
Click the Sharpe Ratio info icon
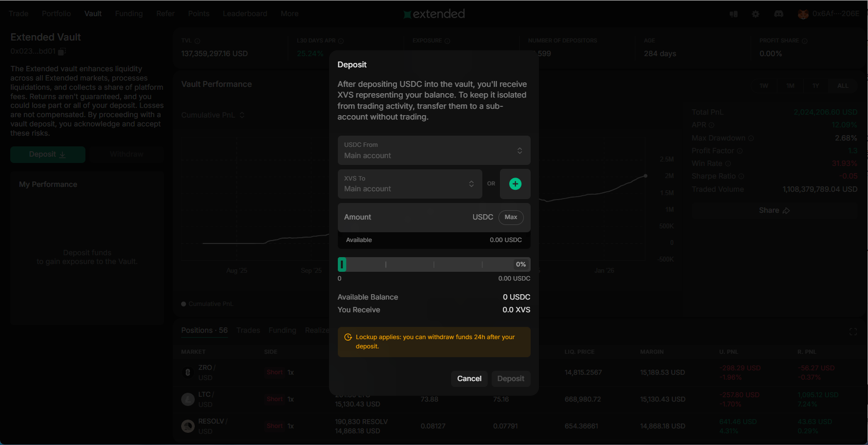(x=742, y=176)
